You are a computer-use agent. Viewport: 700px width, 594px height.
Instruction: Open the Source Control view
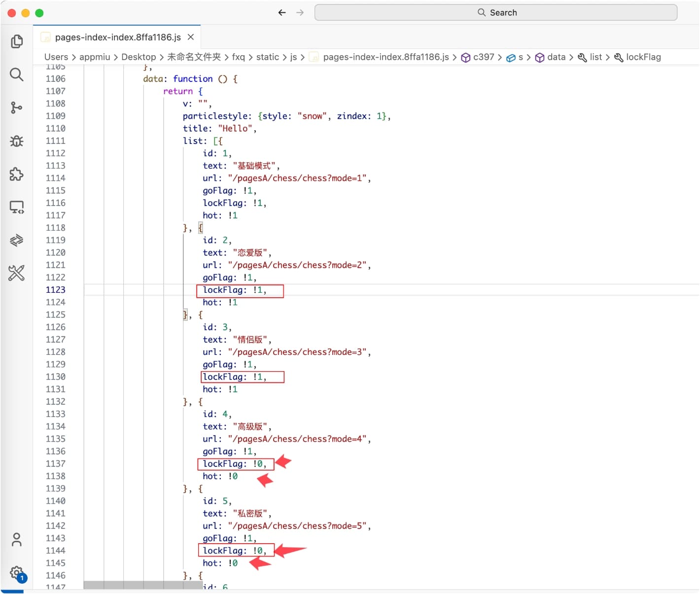pyautogui.click(x=17, y=107)
